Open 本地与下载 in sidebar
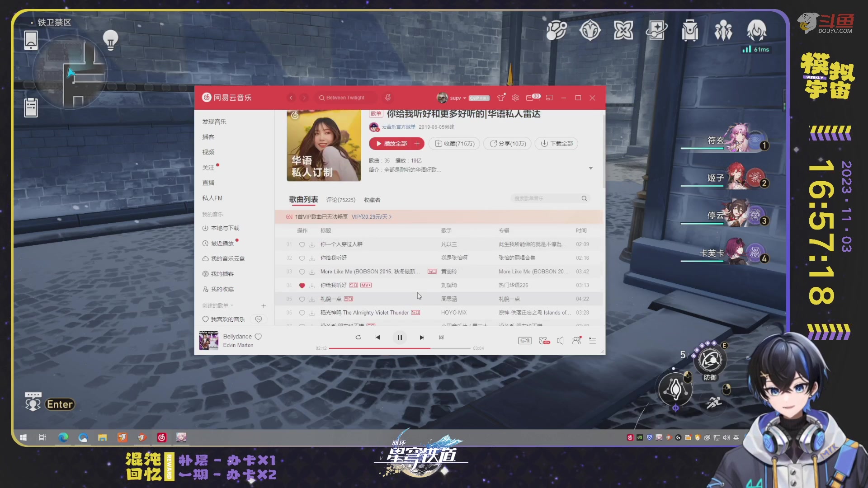Screen dimensions: 868x488 tap(221, 228)
